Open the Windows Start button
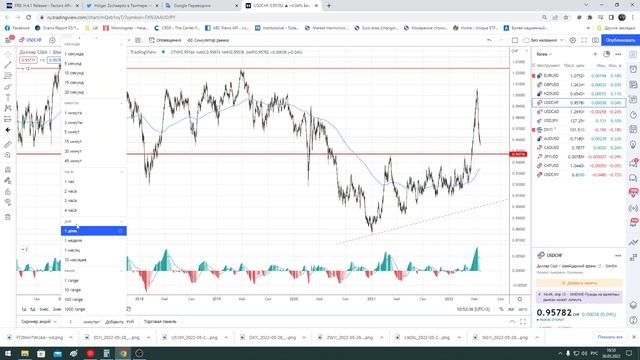640x360 pixels. [8, 353]
